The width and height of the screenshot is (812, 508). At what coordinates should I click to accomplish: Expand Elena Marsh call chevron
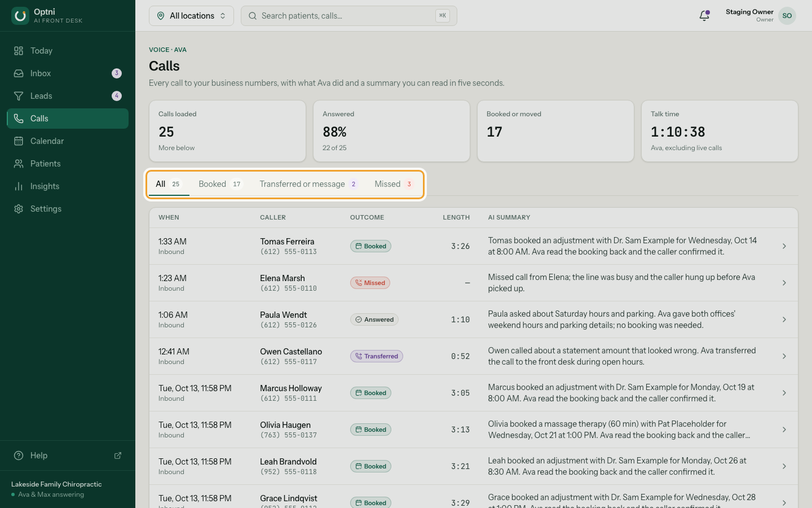click(x=784, y=283)
